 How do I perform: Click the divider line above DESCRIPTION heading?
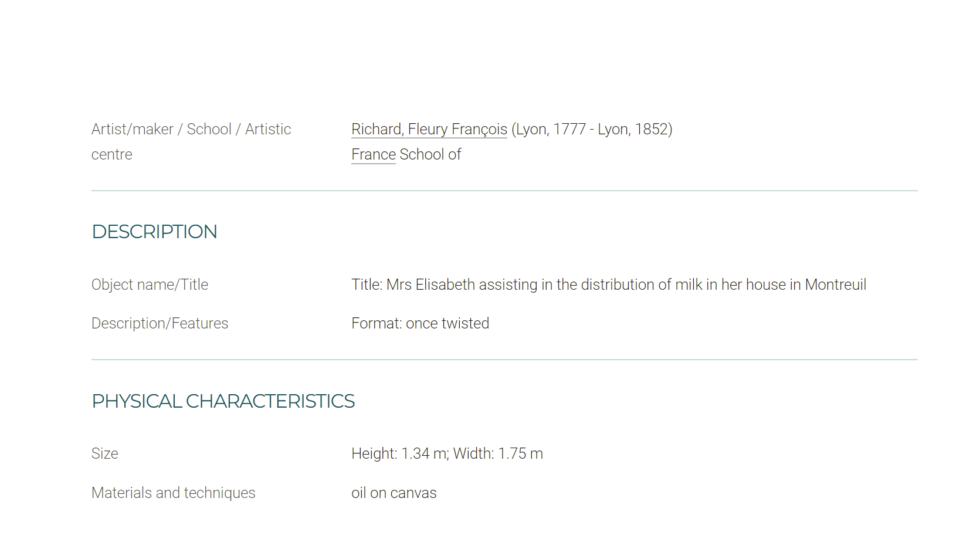click(x=504, y=191)
